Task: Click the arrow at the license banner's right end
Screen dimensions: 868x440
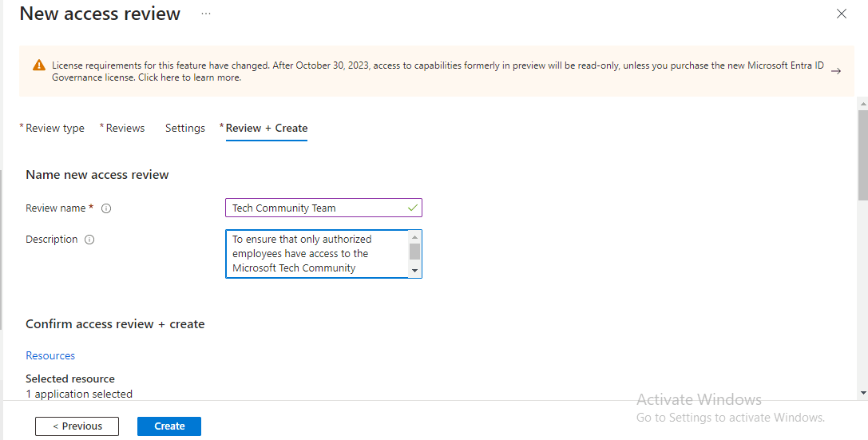Action: pyautogui.click(x=836, y=71)
